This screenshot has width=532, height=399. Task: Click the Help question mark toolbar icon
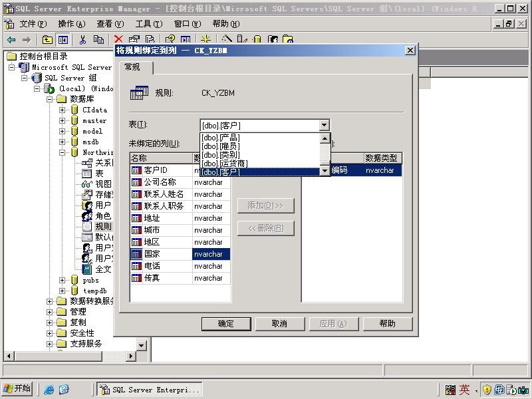(170, 39)
